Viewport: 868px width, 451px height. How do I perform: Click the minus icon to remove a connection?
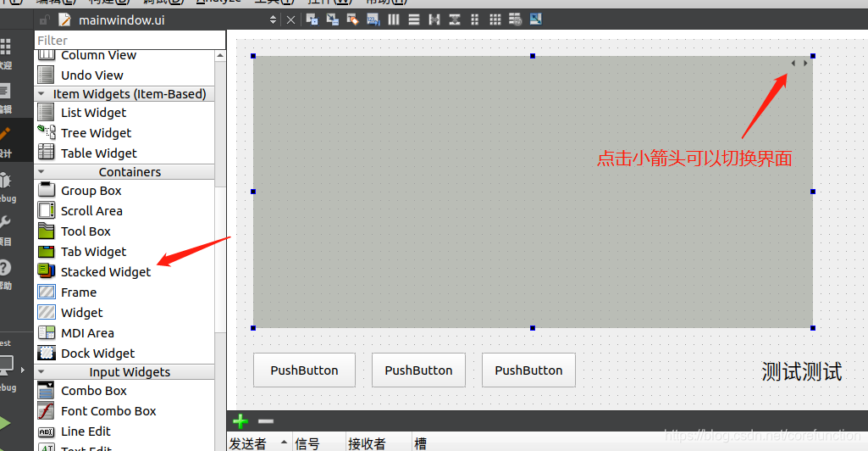click(266, 421)
